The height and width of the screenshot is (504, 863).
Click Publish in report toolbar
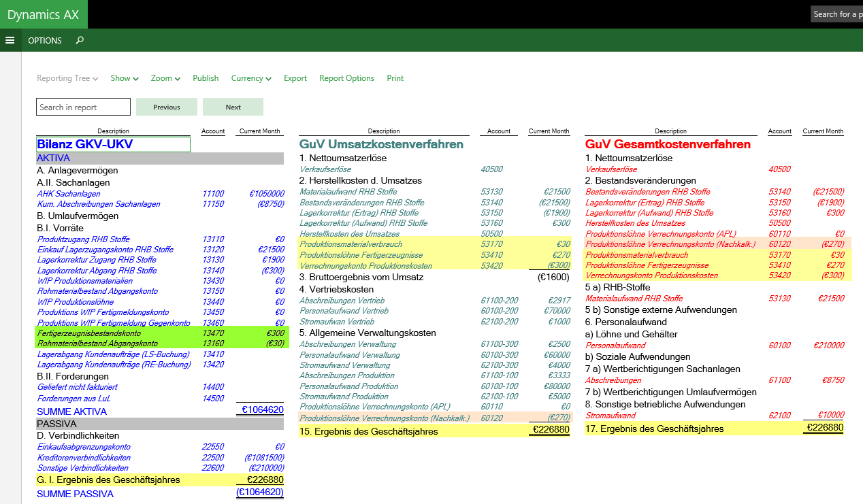(x=206, y=78)
